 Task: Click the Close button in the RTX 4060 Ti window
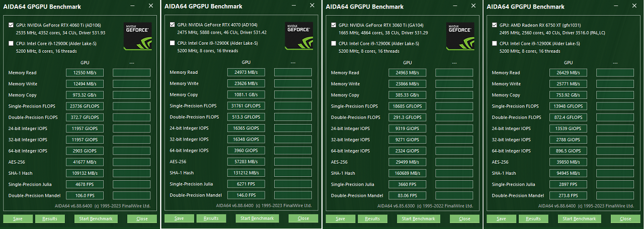pyautogui.click(x=142, y=218)
